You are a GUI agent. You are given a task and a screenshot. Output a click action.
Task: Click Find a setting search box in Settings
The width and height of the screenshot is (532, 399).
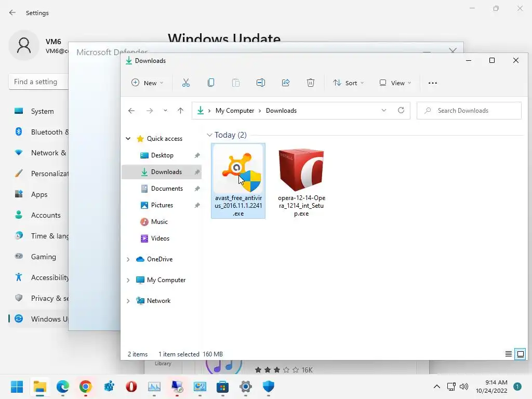coord(38,82)
